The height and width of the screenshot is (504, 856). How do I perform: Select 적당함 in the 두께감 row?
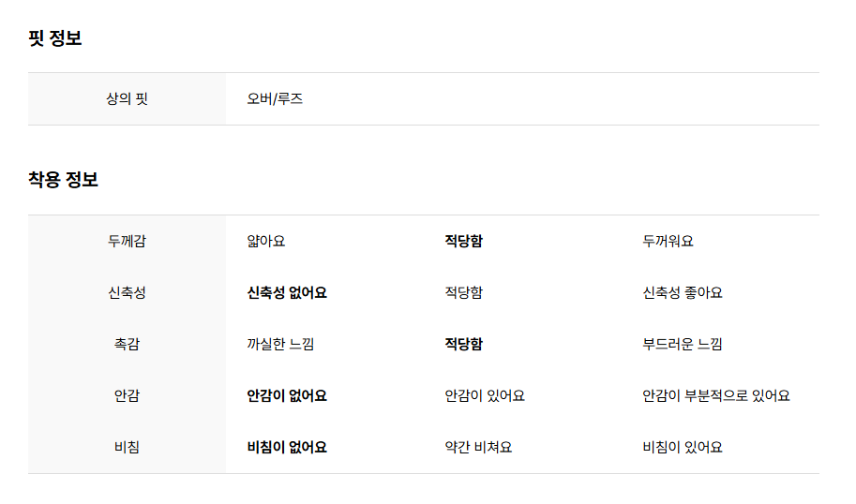[x=463, y=241]
